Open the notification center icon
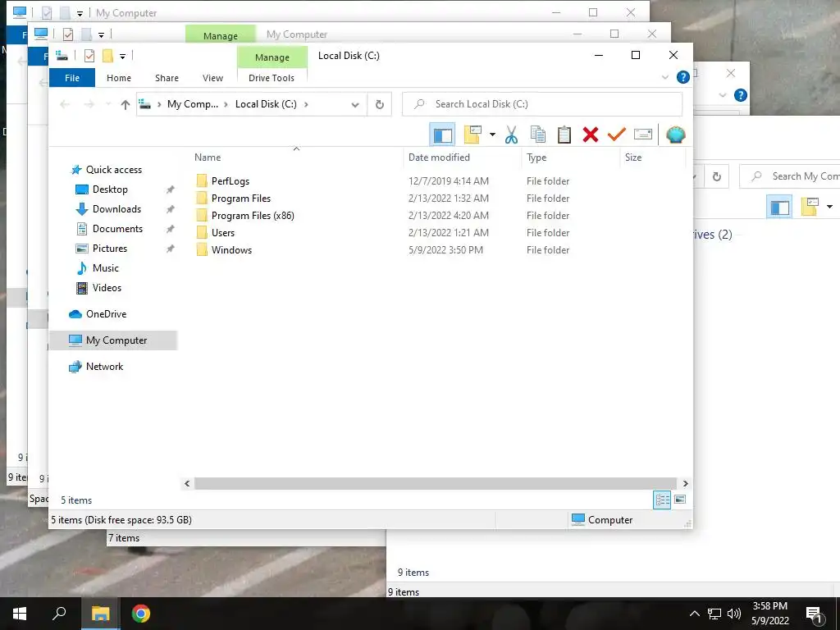840x630 pixels. [x=815, y=614]
